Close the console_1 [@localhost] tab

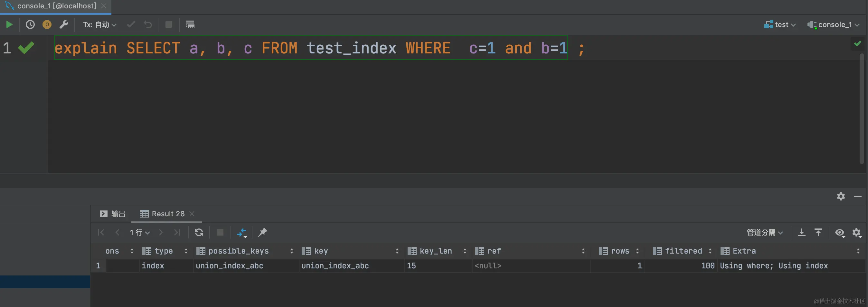point(104,6)
